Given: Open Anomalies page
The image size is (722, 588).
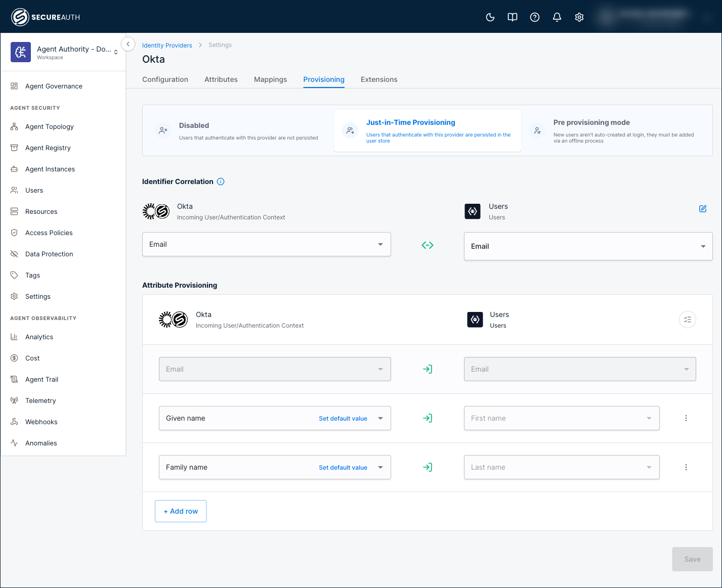Looking at the screenshot, I should [41, 443].
